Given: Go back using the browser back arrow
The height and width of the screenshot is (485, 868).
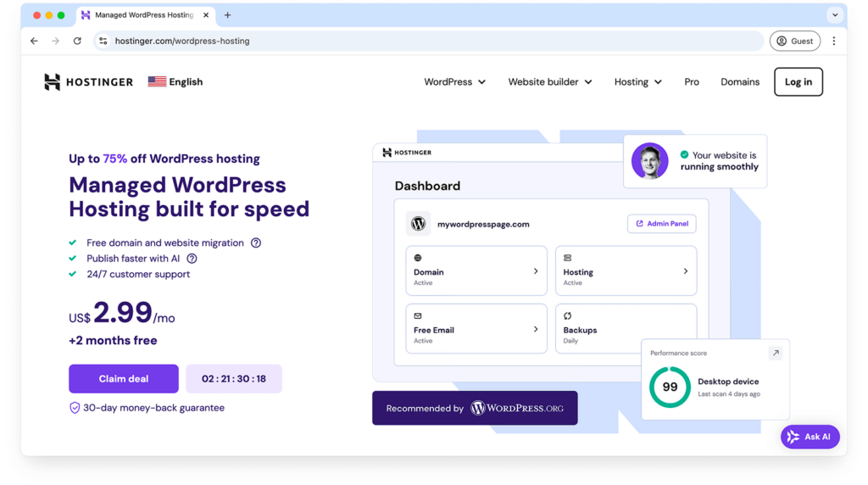Looking at the screenshot, I should (34, 41).
